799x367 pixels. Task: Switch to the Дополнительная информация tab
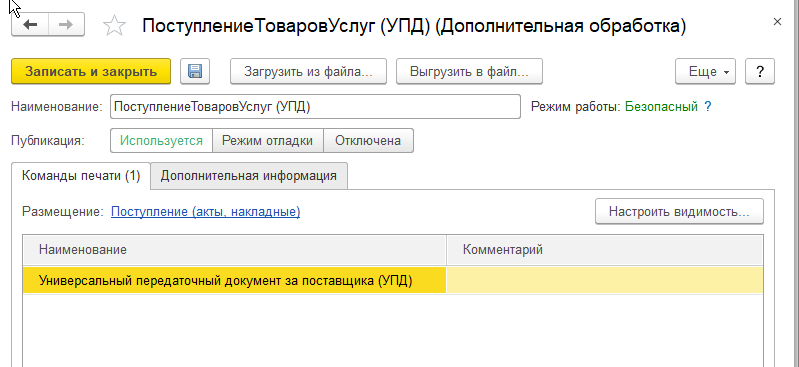tap(249, 176)
